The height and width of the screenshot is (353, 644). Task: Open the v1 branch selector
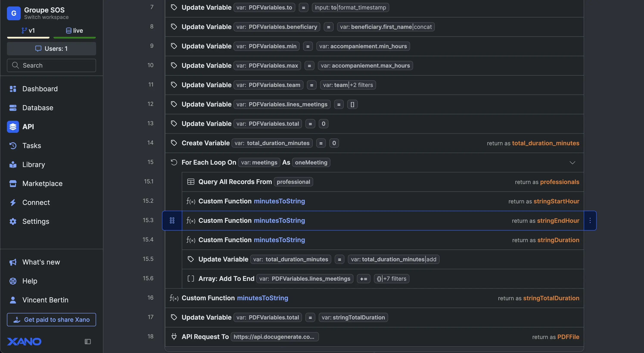(28, 31)
